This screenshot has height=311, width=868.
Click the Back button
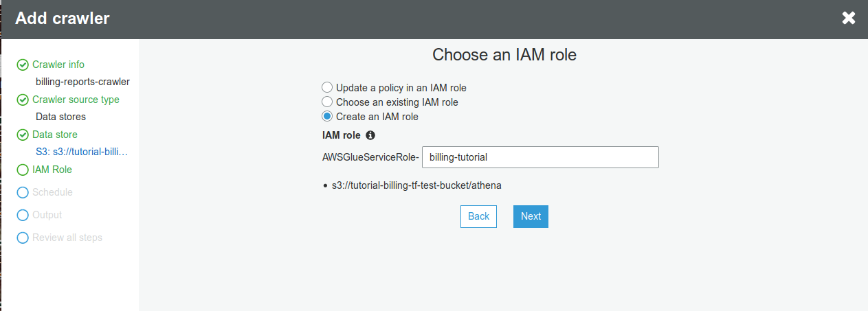[x=478, y=216]
